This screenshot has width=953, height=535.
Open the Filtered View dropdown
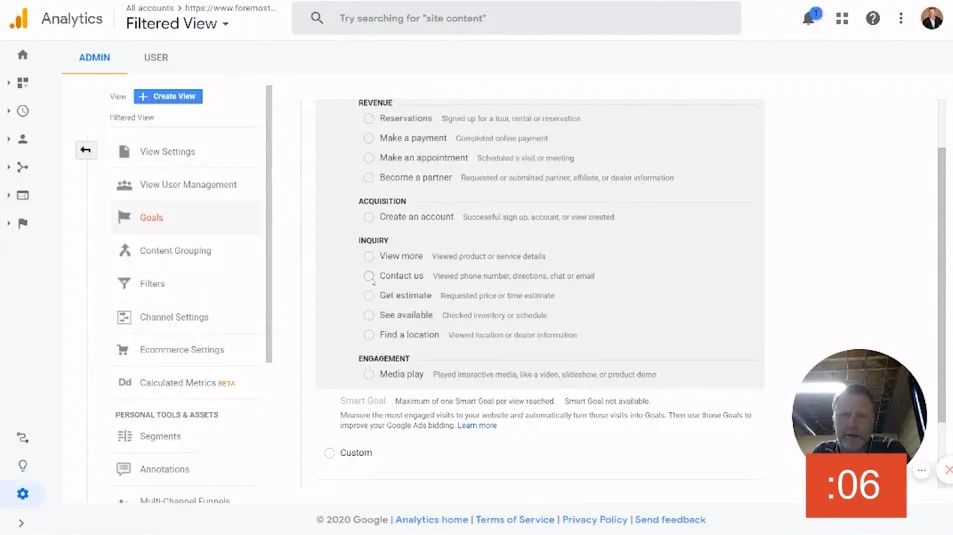coord(177,24)
